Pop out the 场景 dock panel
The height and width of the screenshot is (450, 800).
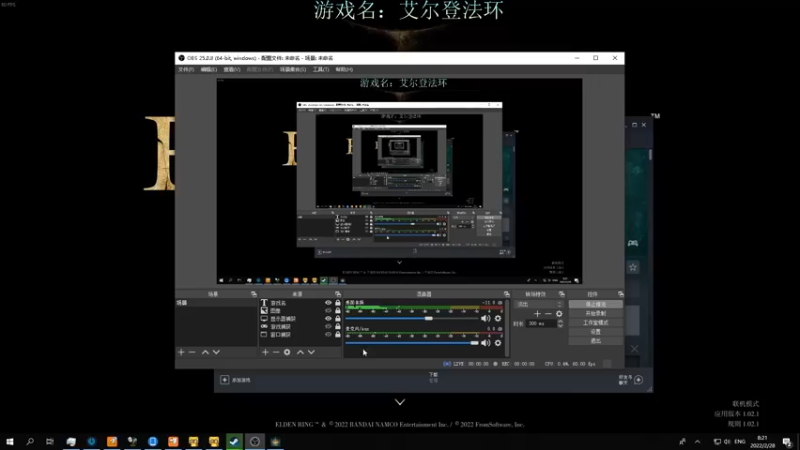254,294
